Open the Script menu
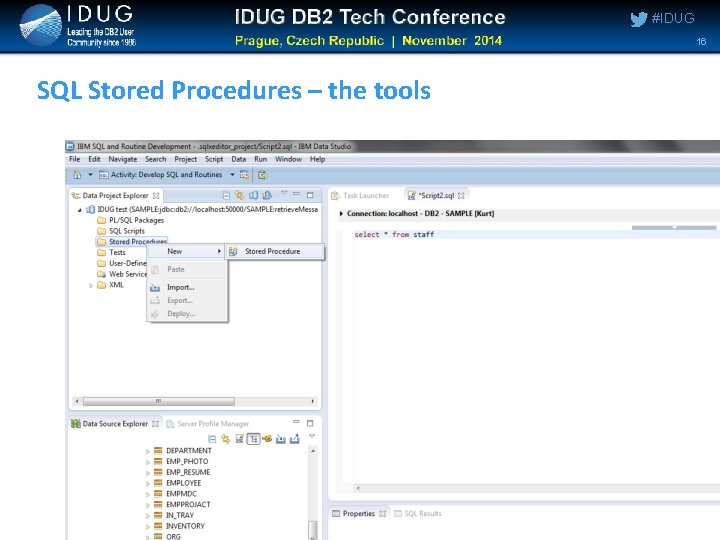720x540 pixels. tap(214, 159)
